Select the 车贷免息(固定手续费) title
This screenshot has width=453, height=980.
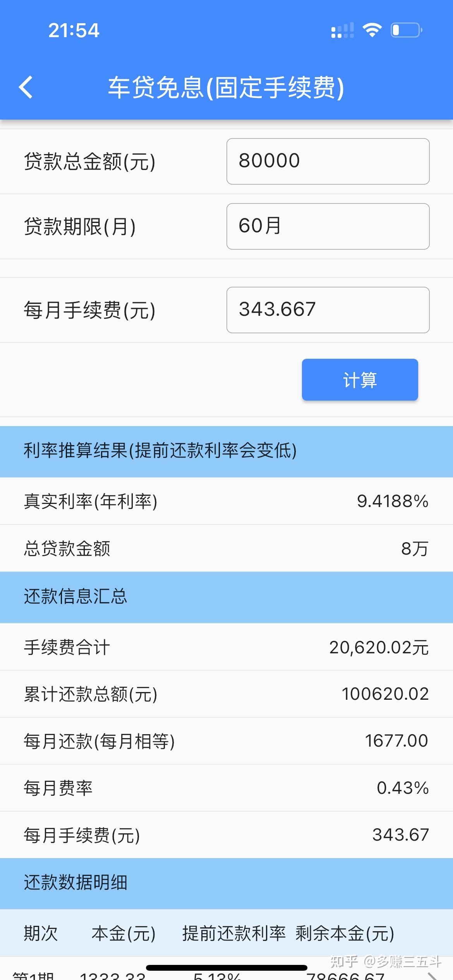(x=226, y=88)
